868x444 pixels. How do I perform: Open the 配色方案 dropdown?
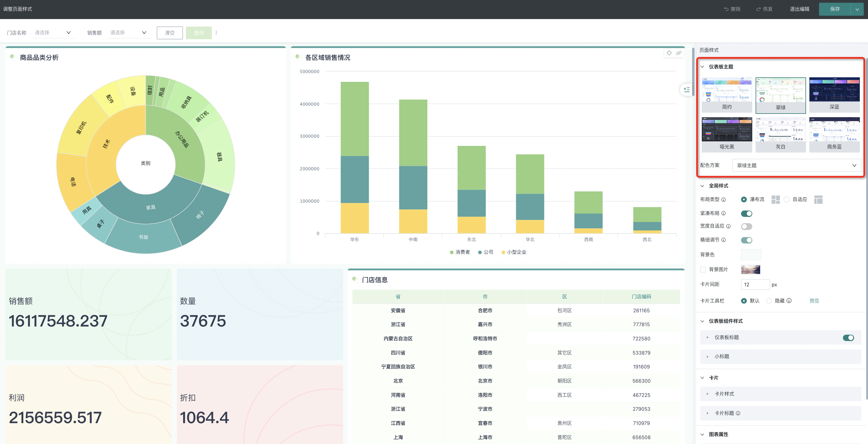796,166
